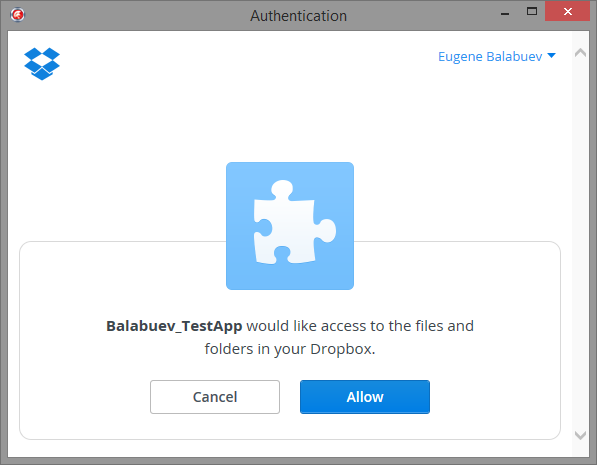The image size is (597, 465).
Task: Click the scroll down arrow
Action: click(580, 435)
